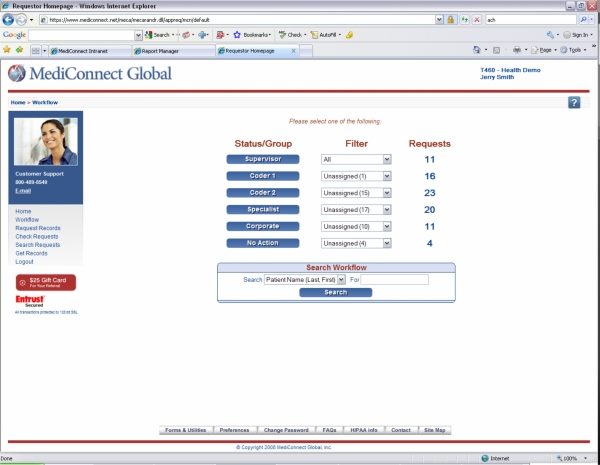
Task: Click Sign In on Google toolbar
Action: pos(576,35)
